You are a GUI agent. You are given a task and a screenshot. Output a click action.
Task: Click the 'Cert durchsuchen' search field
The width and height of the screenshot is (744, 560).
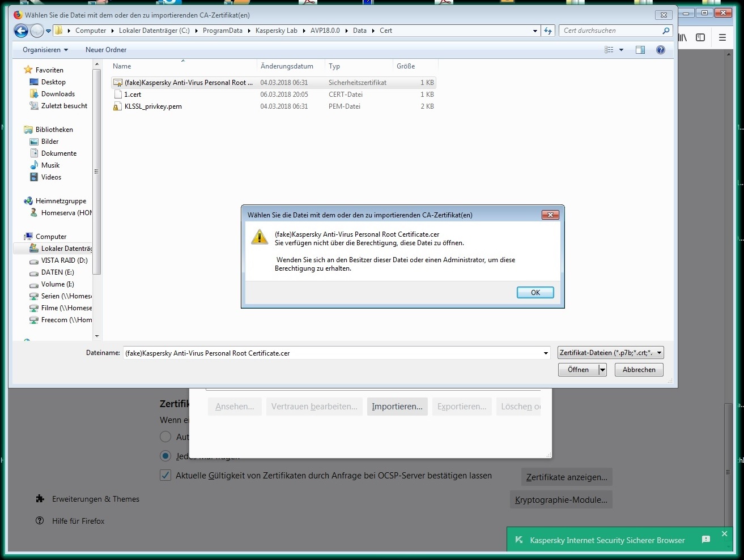tap(611, 31)
